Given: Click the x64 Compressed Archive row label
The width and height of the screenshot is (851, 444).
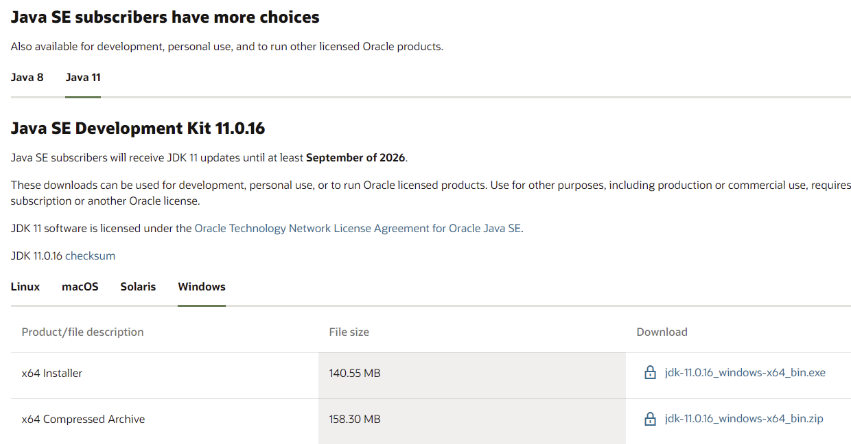Looking at the screenshot, I should point(83,419).
